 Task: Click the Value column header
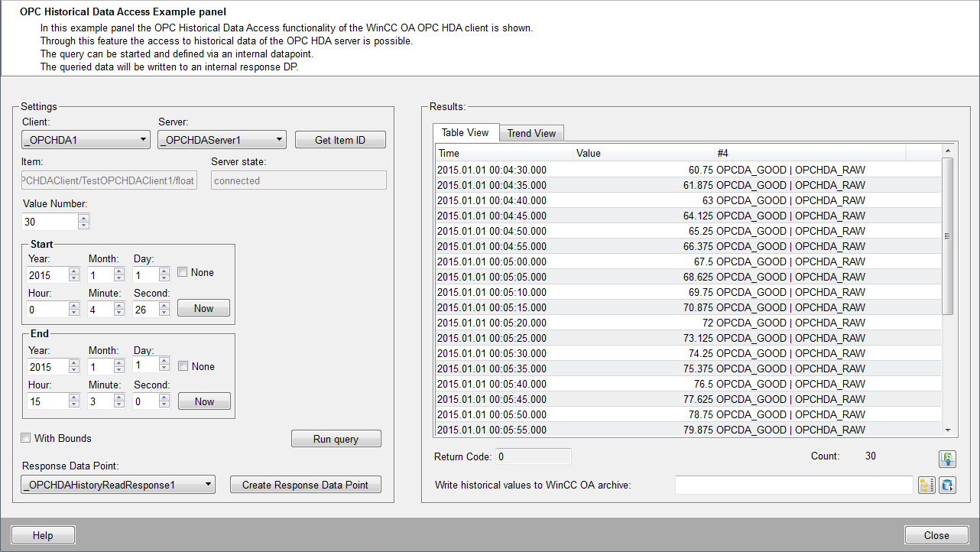pyautogui.click(x=644, y=154)
